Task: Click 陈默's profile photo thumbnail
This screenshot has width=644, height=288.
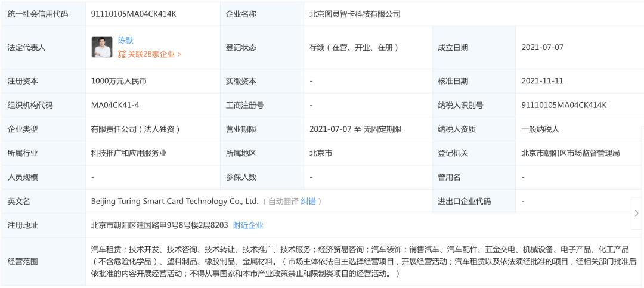Action: [x=102, y=47]
